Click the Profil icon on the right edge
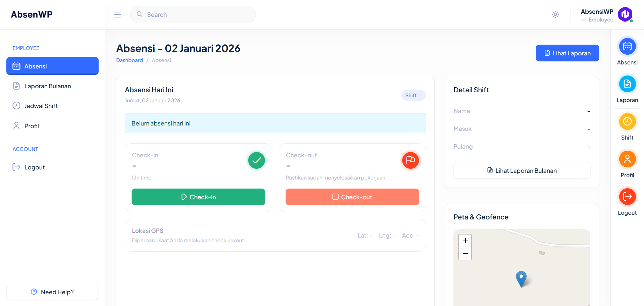Screen dimensions: 644x306 click(x=627, y=159)
